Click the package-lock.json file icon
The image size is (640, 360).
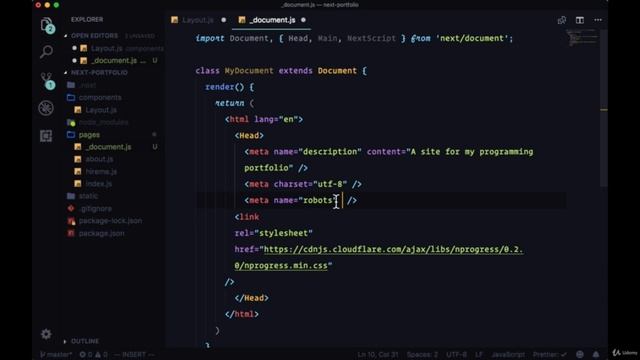pyautogui.click(x=71, y=221)
